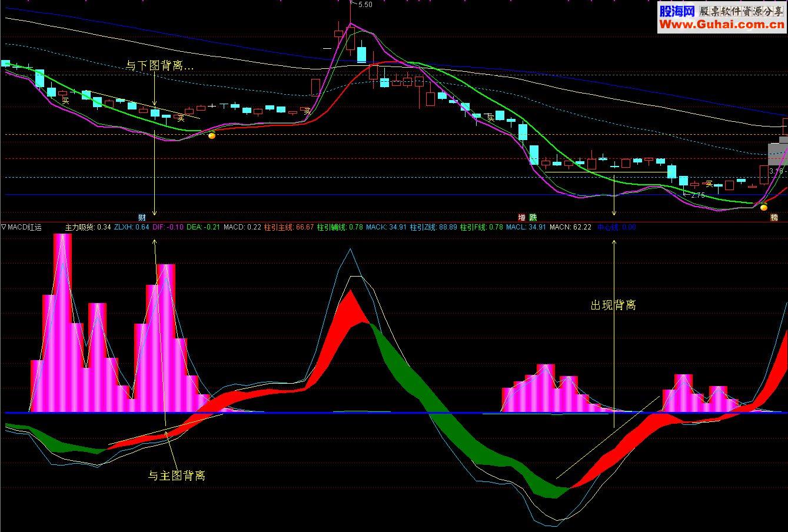The image size is (788, 532).
Task: Click the 柱引F线: 0.78 readout
Action: pyautogui.click(x=481, y=227)
